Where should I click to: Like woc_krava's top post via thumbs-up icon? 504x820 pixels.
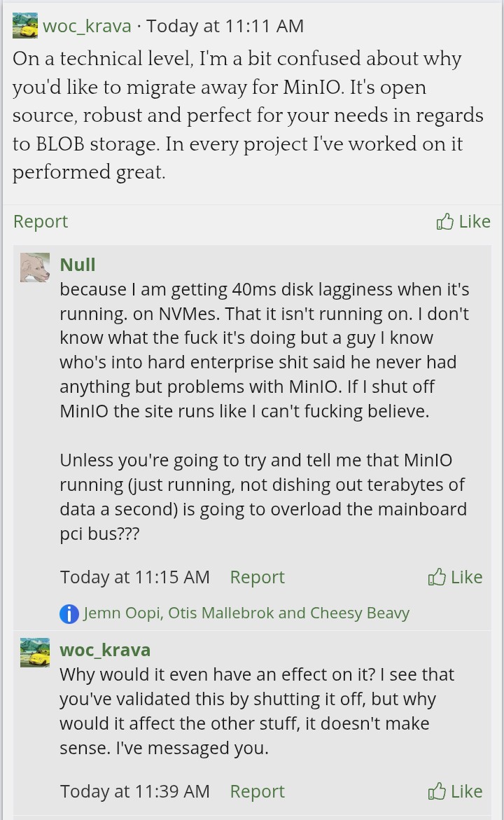444,222
